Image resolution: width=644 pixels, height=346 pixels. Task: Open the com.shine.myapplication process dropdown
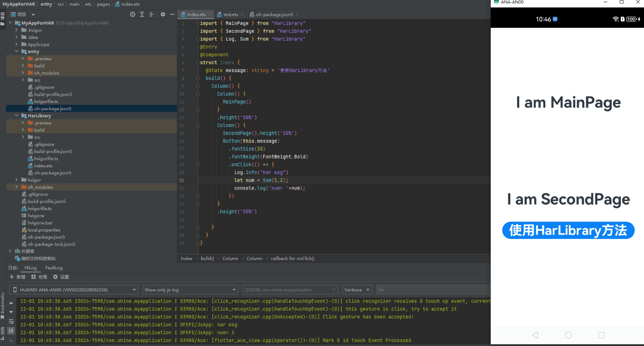pos(290,290)
